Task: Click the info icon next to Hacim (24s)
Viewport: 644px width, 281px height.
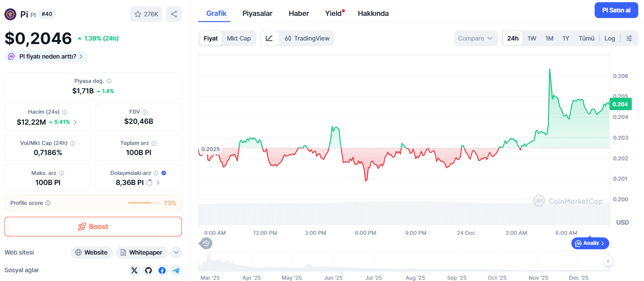Action: tap(64, 112)
